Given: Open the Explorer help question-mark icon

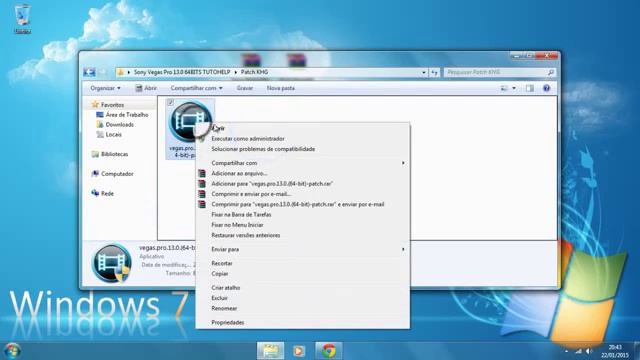Looking at the screenshot, I should click(x=547, y=88).
